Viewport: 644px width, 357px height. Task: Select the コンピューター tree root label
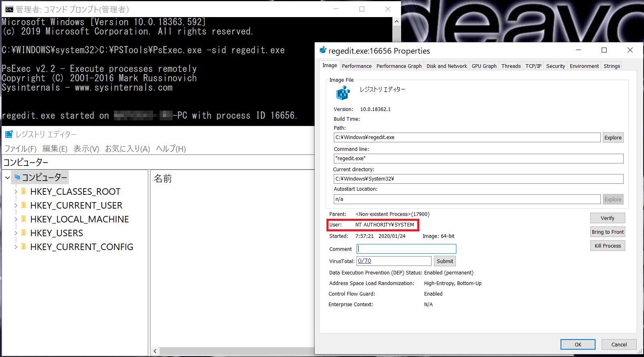point(44,177)
